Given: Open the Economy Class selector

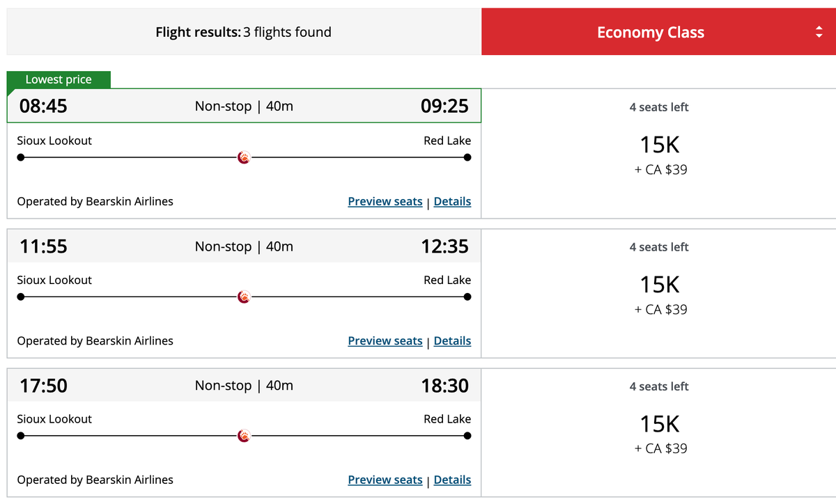Looking at the screenshot, I should [x=651, y=31].
